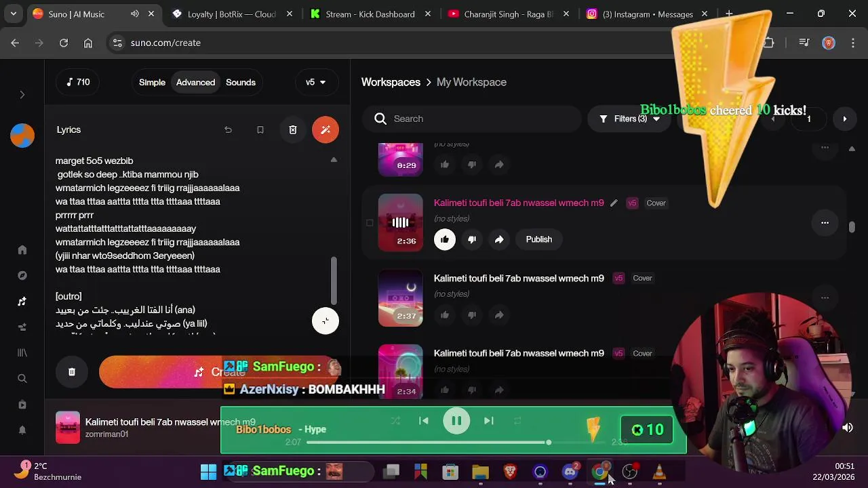Image resolution: width=868 pixels, height=488 pixels.
Task: Pause the currently playing song
Action: click(x=456, y=421)
